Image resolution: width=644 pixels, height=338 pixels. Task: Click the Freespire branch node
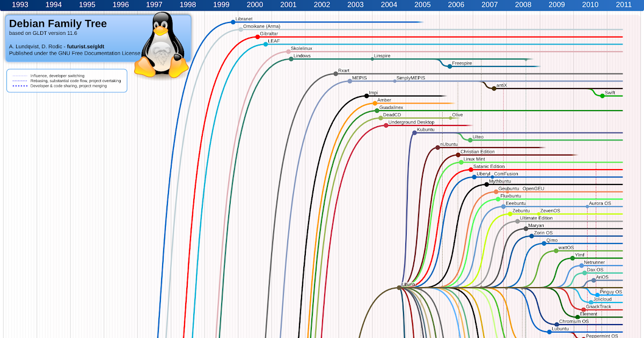coord(449,67)
